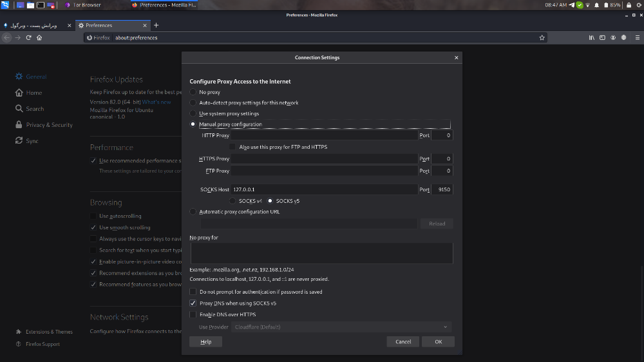644x362 pixels.
Task: Choose SOCKS v5 radio option
Action: 270,201
